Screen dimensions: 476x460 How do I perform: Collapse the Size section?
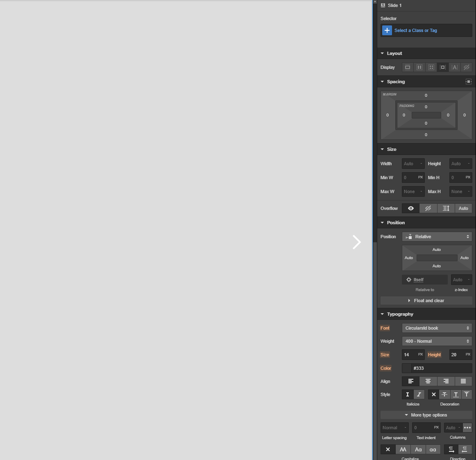click(x=382, y=149)
